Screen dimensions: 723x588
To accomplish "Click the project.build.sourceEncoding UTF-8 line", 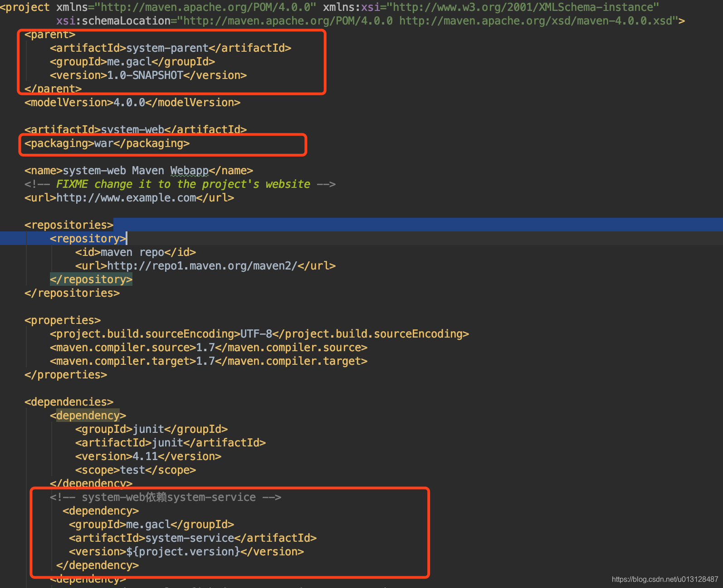I will 259,334.
